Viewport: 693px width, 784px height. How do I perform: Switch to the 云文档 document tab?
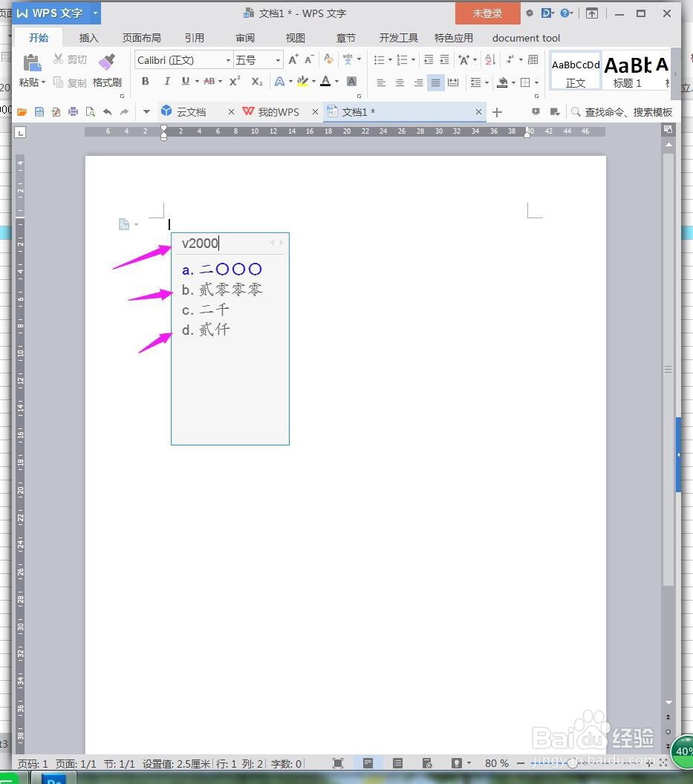click(x=191, y=112)
